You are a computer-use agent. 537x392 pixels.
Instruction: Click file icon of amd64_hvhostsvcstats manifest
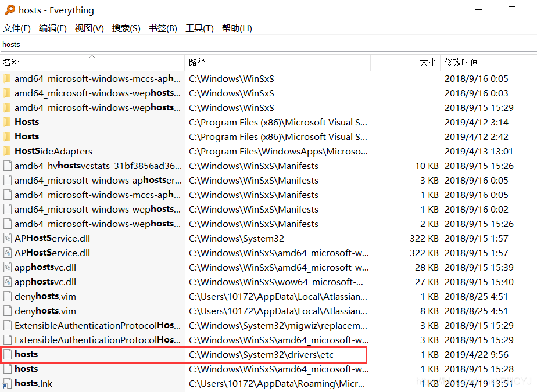click(x=7, y=166)
